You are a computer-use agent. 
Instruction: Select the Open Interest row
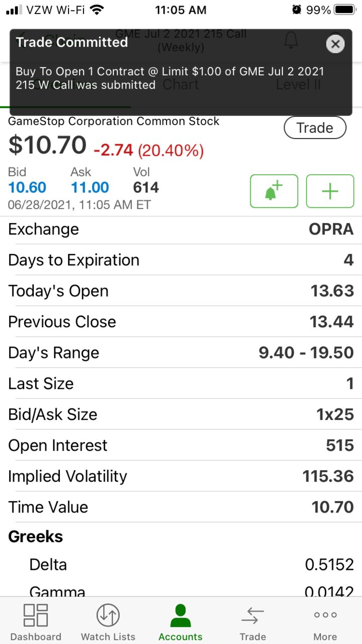click(181, 446)
